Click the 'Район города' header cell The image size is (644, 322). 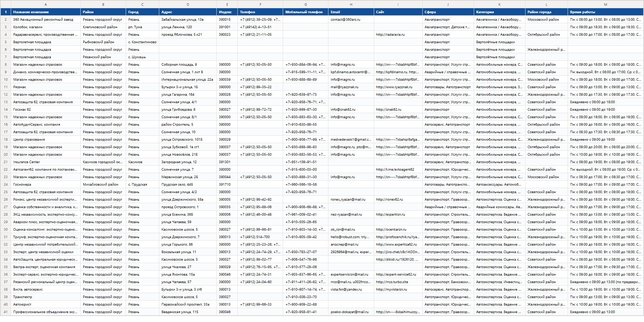(546, 12)
